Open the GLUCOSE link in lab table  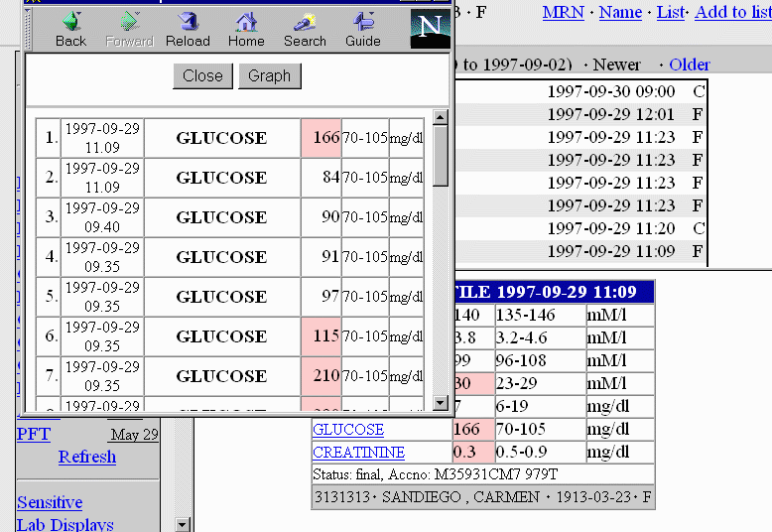348,430
